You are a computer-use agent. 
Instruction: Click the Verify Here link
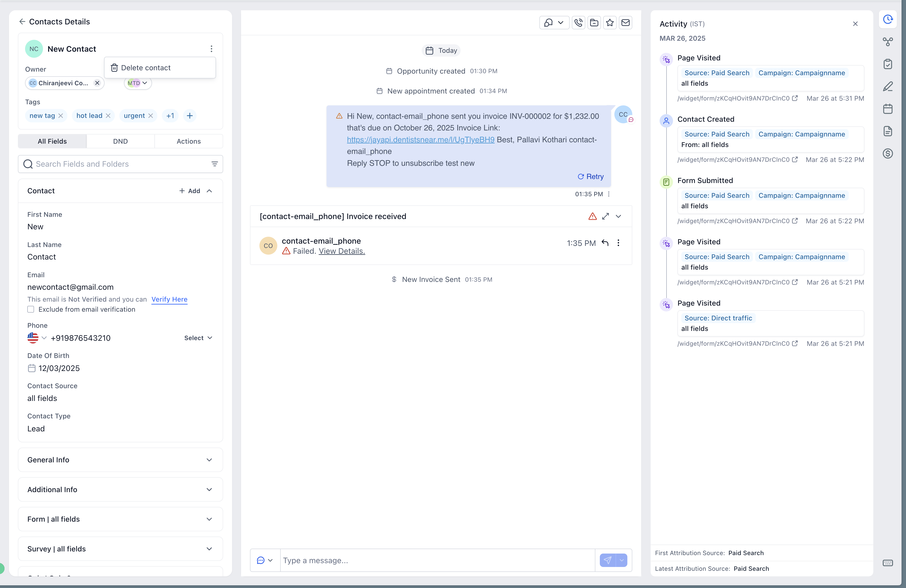tap(169, 299)
